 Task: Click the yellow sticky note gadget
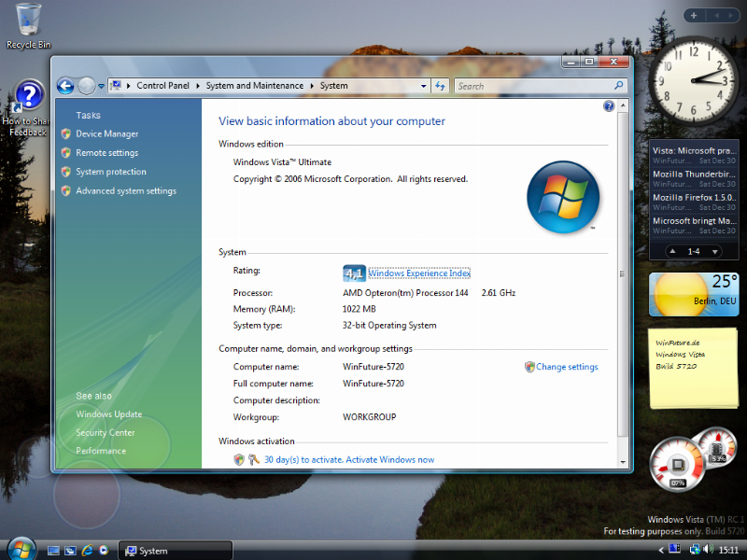pos(694,369)
